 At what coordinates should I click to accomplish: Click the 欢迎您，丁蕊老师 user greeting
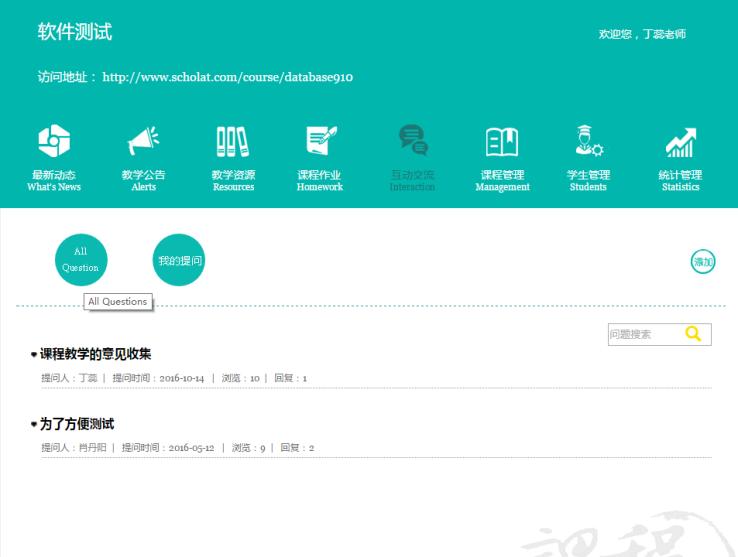tap(642, 34)
